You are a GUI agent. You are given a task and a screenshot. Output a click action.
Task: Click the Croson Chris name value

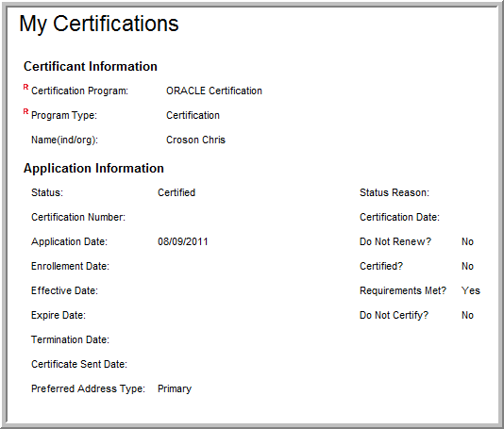pyautogui.click(x=195, y=140)
